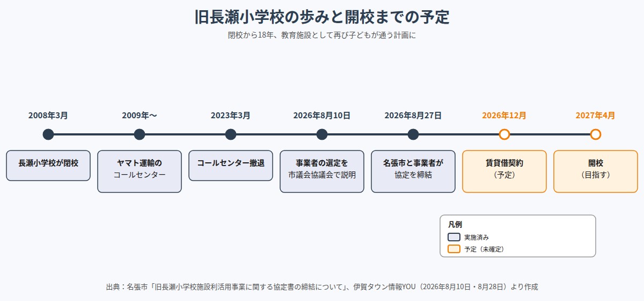Click the 2008年3月 timeline dot
This screenshot has height=301, width=644.
48,134
